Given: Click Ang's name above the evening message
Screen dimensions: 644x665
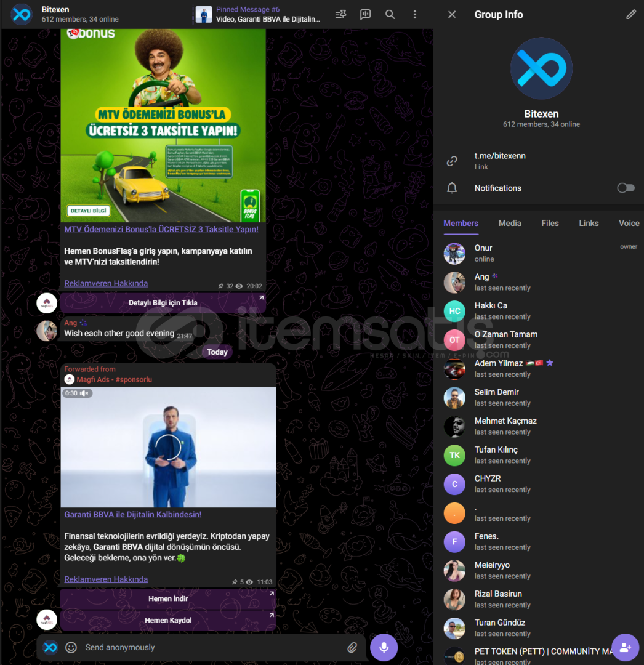Looking at the screenshot, I should click(70, 323).
